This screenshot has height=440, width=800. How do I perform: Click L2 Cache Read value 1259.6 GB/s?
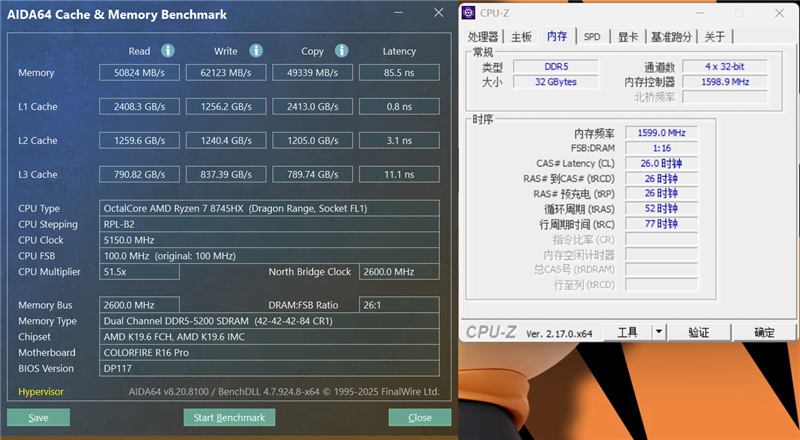[x=139, y=140]
